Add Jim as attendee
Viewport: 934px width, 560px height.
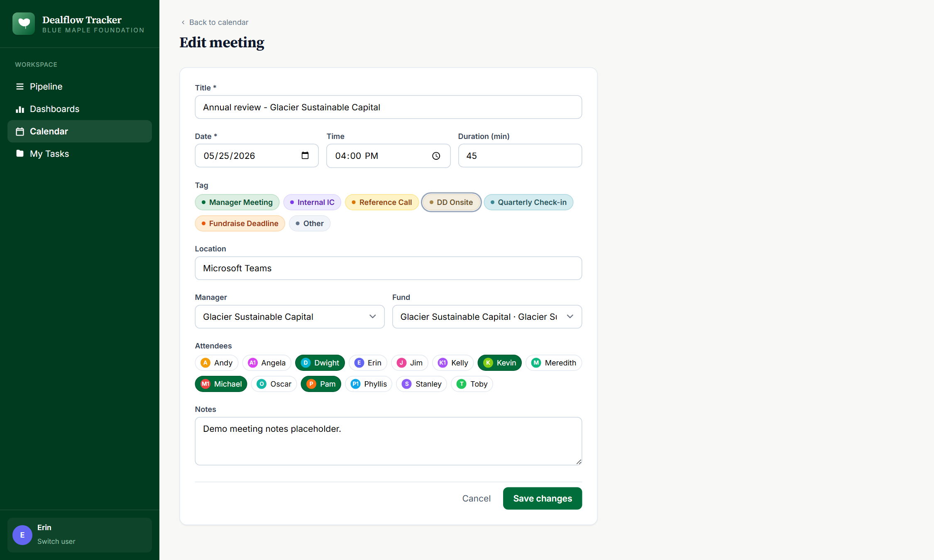tap(410, 363)
